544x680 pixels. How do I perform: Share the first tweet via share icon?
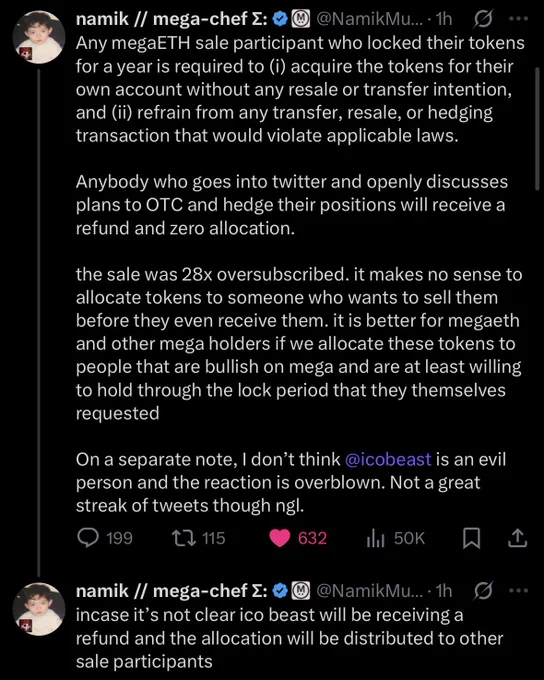pos(518,538)
